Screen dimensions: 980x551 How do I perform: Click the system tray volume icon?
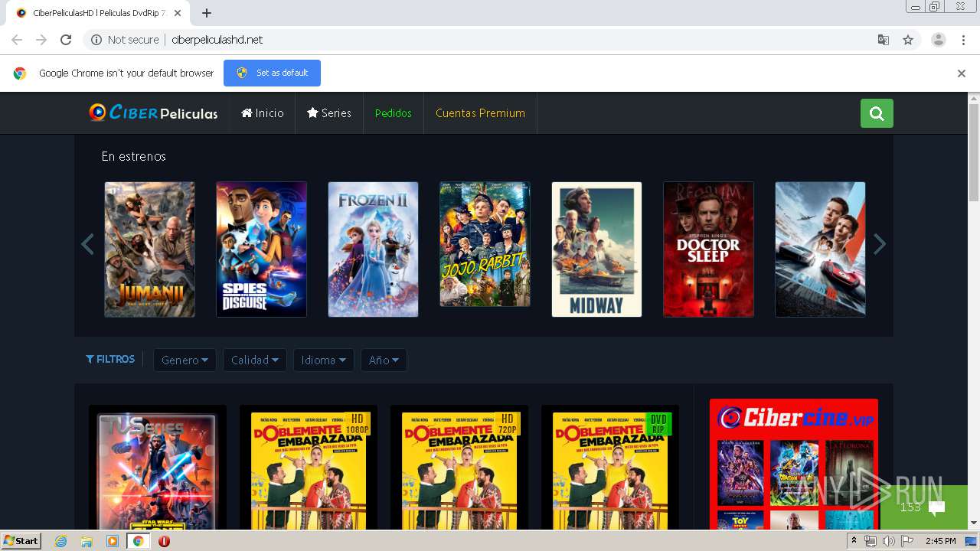888,541
